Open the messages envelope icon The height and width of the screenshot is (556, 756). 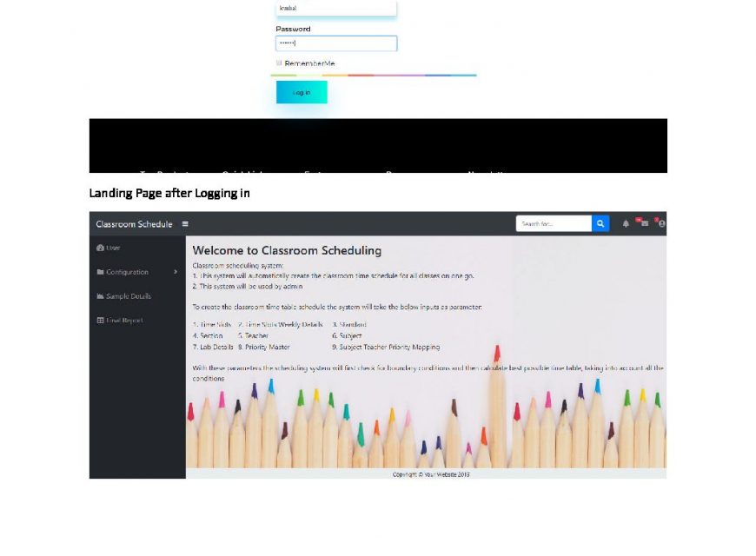[x=644, y=224]
